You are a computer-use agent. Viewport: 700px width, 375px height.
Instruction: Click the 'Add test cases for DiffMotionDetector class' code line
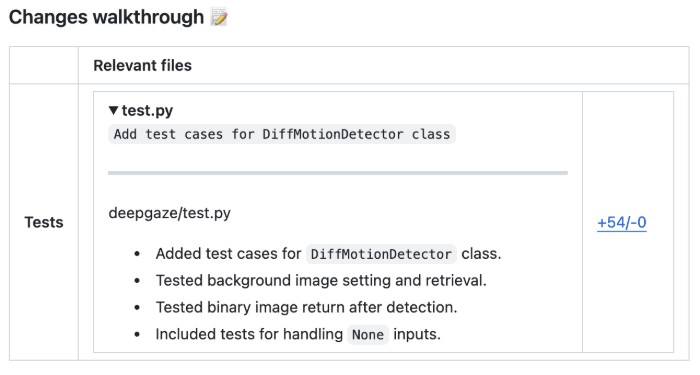[x=282, y=134]
